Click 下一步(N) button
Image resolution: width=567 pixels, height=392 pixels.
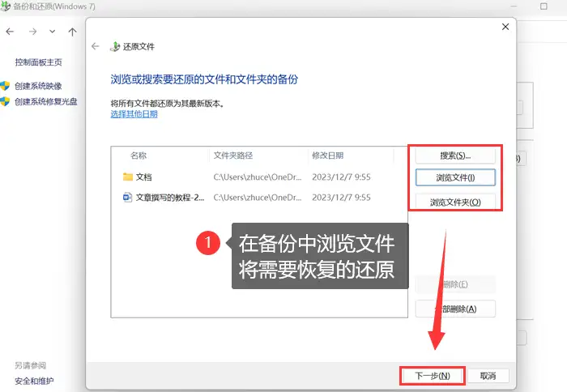[x=432, y=376]
